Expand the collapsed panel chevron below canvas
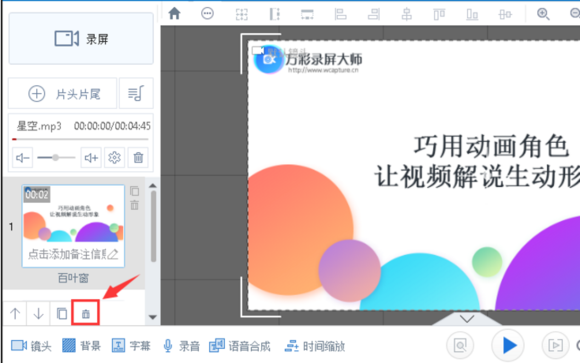 (x=467, y=319)
